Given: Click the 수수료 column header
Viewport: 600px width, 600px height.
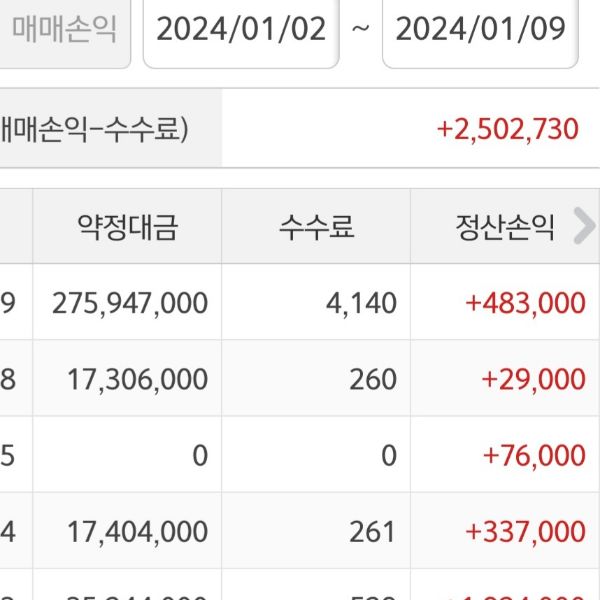Looking at the screenshot, I should point(316,228).
